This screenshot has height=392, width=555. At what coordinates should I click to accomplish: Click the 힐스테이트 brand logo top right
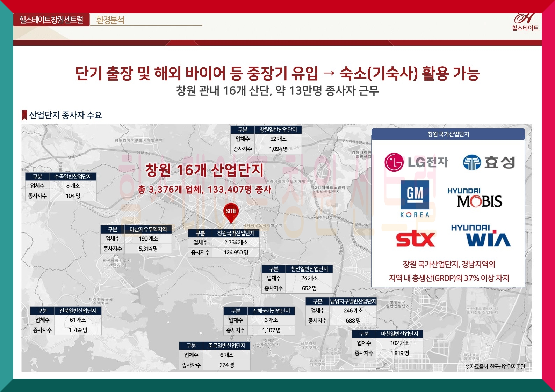525,22
